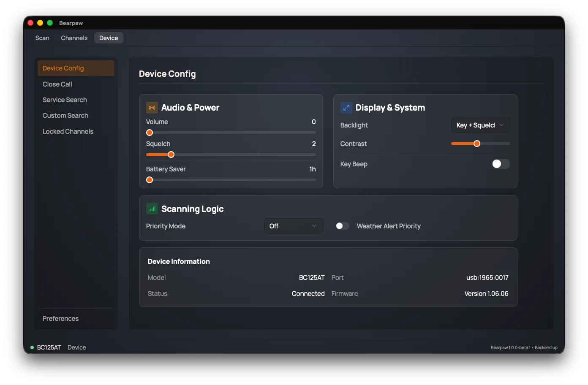The image size is (588, 385).
Task: Click the Device Information heading
Action: (179, 261)
